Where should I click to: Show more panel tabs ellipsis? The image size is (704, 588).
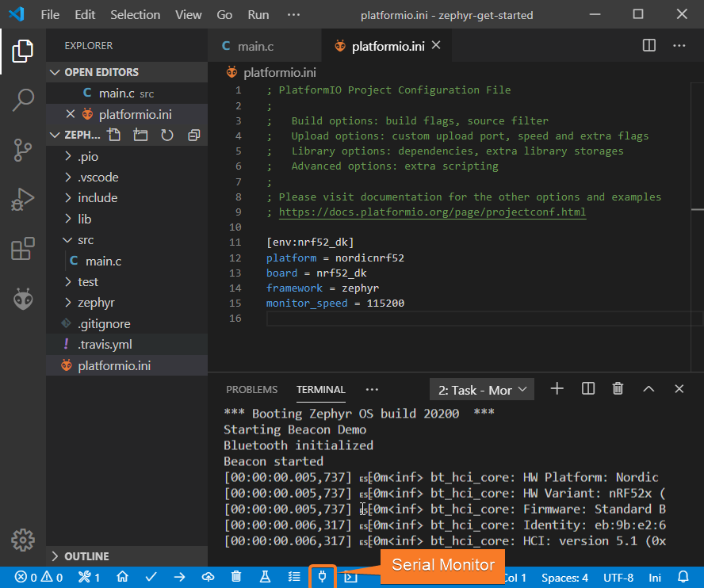pyautogui.click(x=372, y=389)
